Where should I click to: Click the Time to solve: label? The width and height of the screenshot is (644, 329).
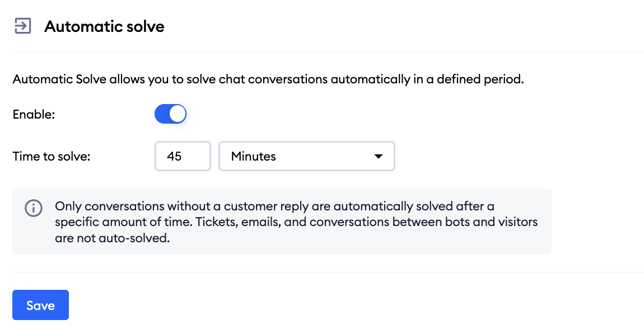point(52,156)
